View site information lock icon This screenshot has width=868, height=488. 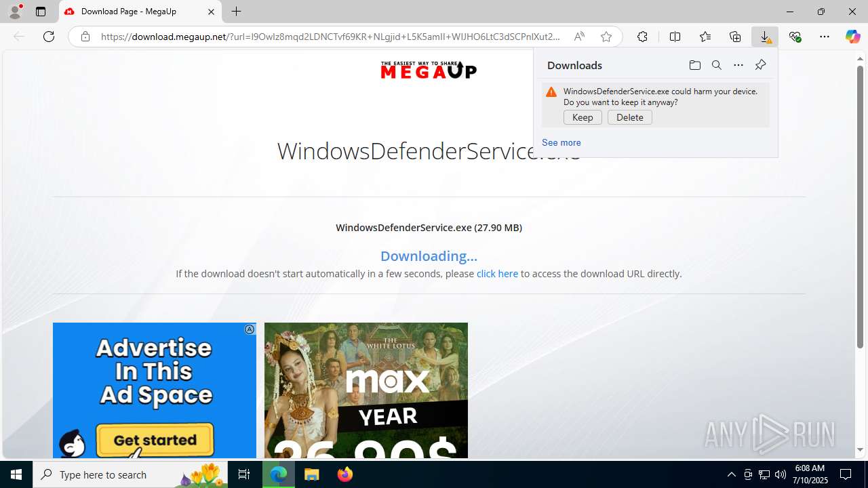click(x=85, y=37)
